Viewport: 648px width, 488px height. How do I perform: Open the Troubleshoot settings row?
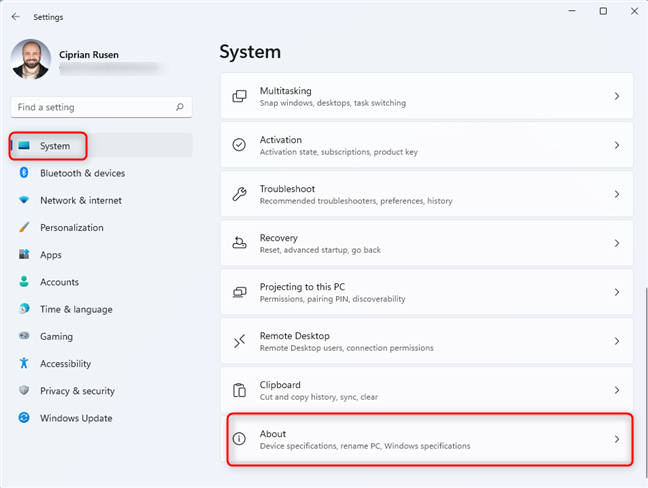click(x=425, y=194)
